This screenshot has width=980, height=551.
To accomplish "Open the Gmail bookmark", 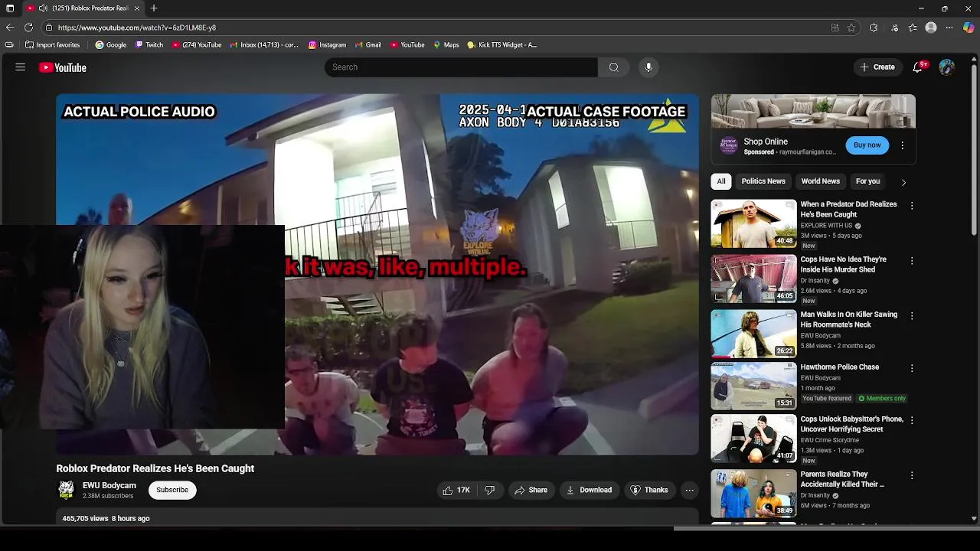I will (367, 45).
